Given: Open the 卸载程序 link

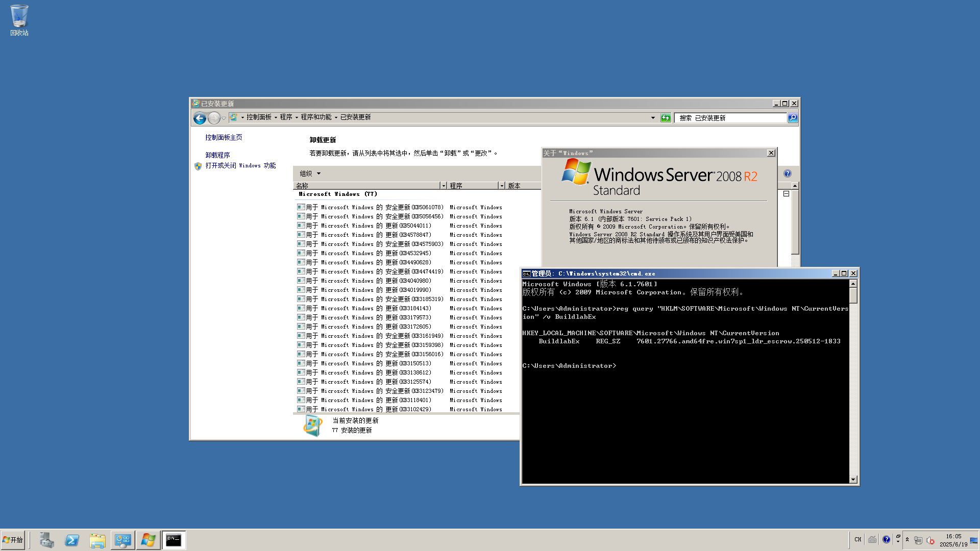Looking at the screenshot, I should [217, 155].
